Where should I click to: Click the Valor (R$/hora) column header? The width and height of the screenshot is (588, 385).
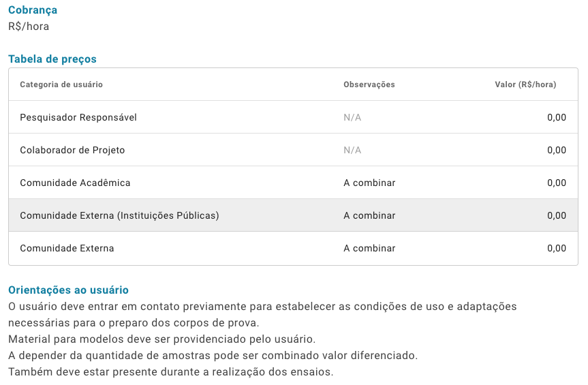tap(525, 84)
